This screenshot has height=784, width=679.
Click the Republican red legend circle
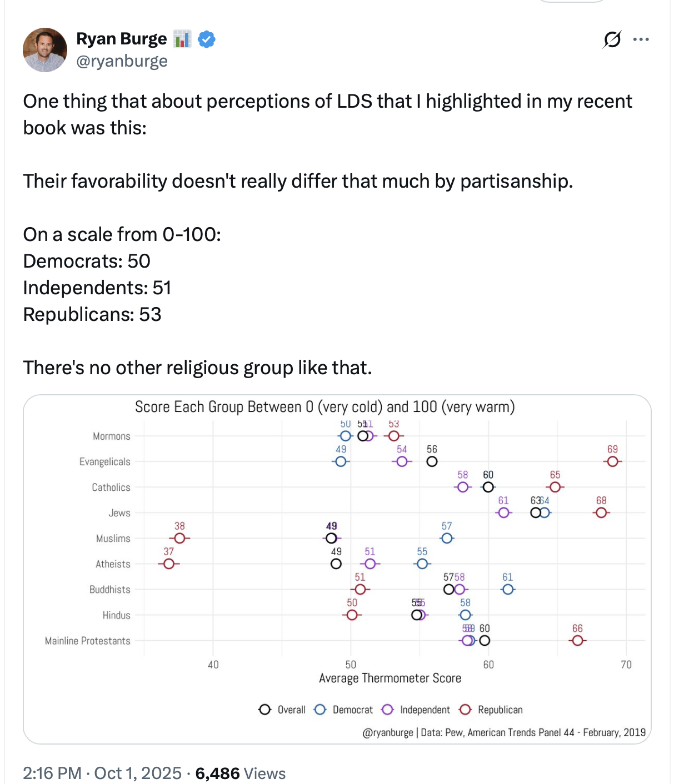(x=466, y=710)
